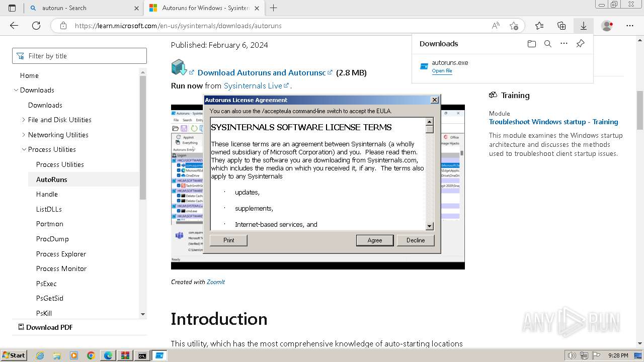
Task: Collapse Process Utilities section
Action: pyautogui.click(x=24, y=149)
